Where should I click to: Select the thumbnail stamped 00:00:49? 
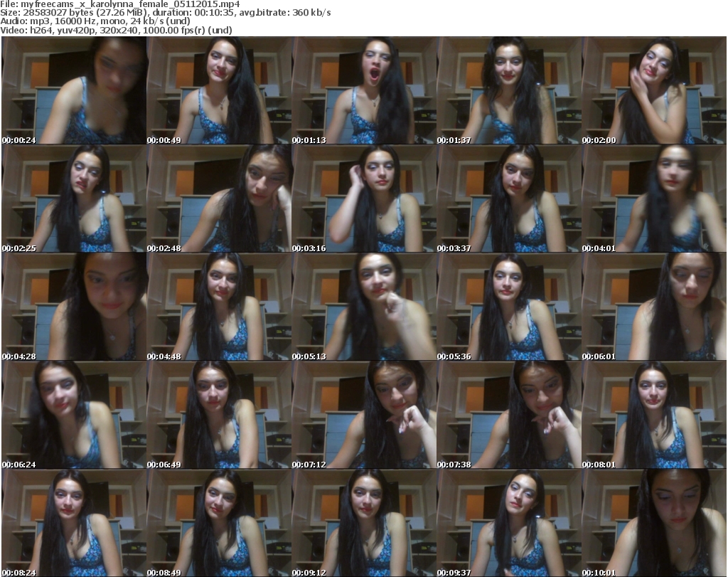219,90
